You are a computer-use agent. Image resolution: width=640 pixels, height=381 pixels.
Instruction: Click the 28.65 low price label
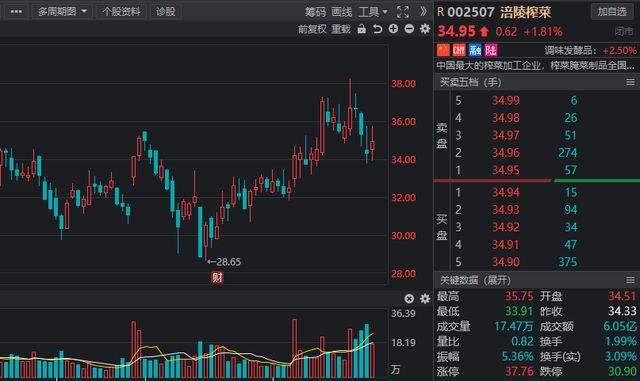(229, 262)
